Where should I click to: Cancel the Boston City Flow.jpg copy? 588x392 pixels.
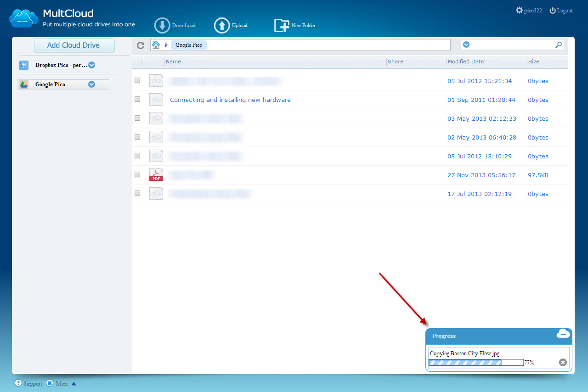563,363
